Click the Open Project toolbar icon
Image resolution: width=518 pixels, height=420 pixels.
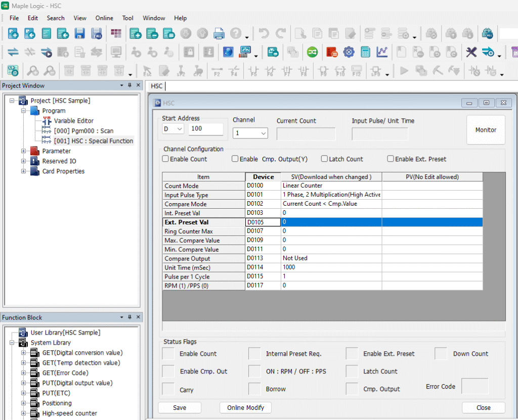pyautogui.click(x=30, y=33)
